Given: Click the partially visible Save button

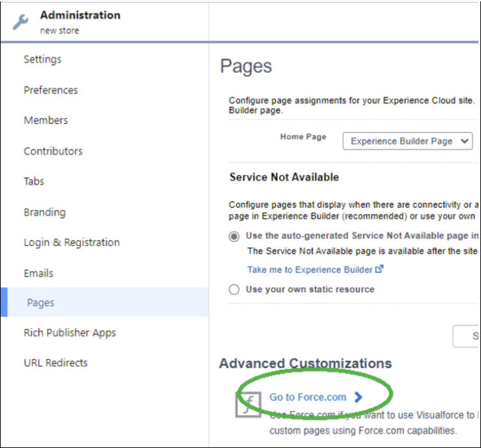Looking at the screenshot, I should tap(466, 336).
